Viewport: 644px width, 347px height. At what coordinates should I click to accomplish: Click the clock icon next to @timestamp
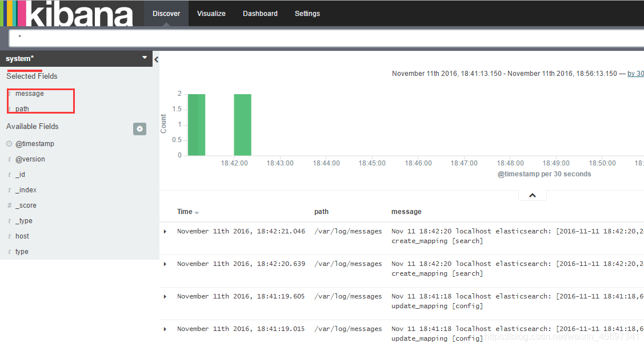pos(9,144)
